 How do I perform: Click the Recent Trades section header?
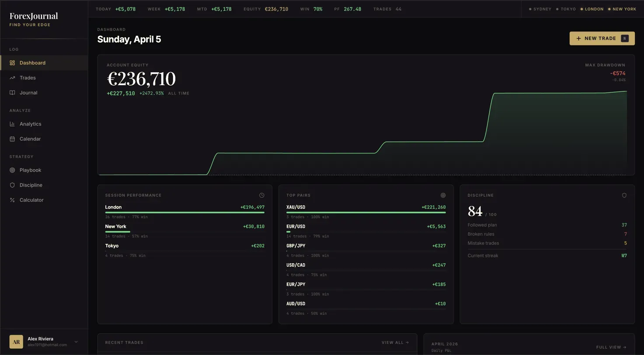pos(124,343)
